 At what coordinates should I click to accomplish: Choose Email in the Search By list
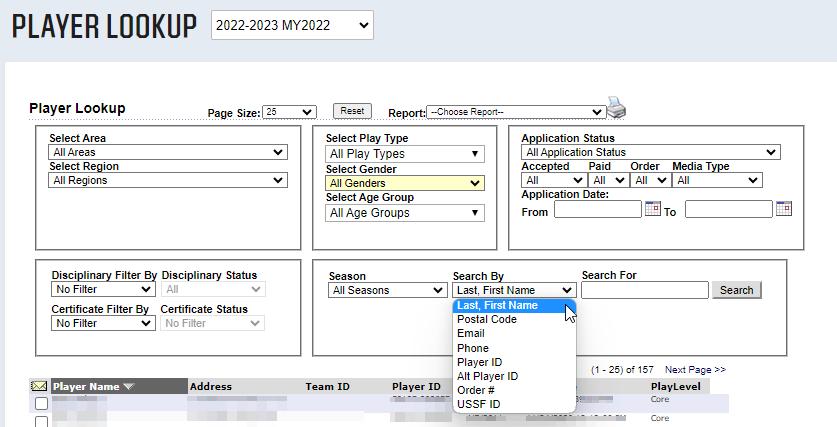tap(470, 334)
